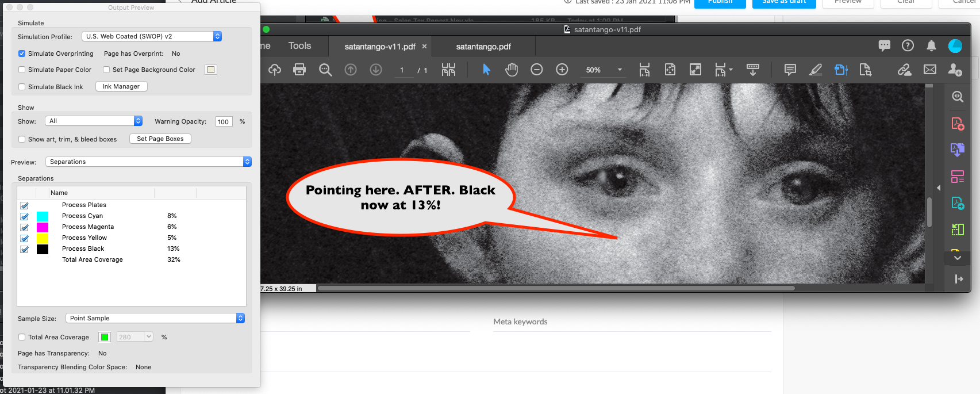
Task: Click the Ink Manager button
Action: pyautogui.click(x=121, y=86)
